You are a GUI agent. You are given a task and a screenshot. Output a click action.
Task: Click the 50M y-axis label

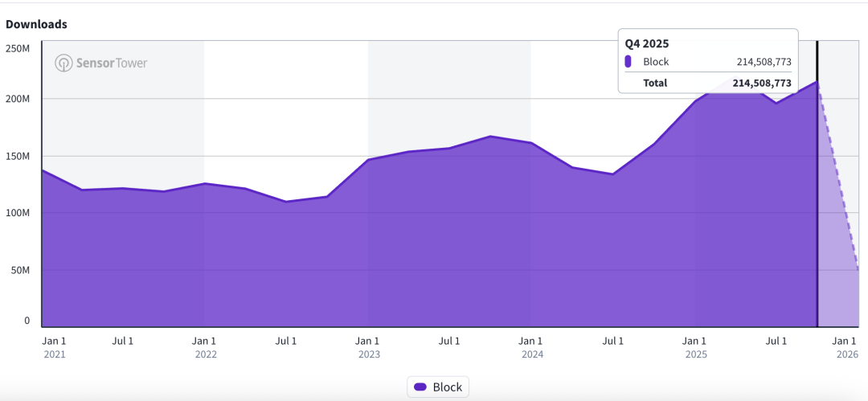[x=18, y=270]
